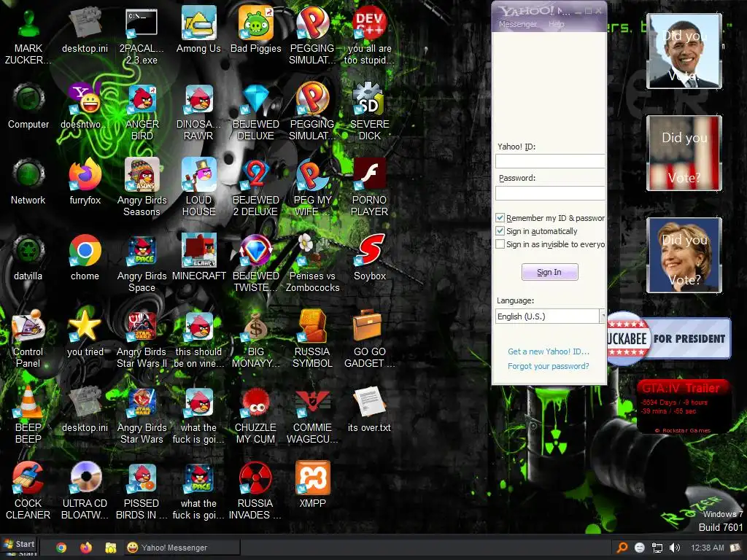This screenshot has width=747, height=560.
Task: Select the Yahoo! Messenger taskbar button
Action: click(182, 548)
